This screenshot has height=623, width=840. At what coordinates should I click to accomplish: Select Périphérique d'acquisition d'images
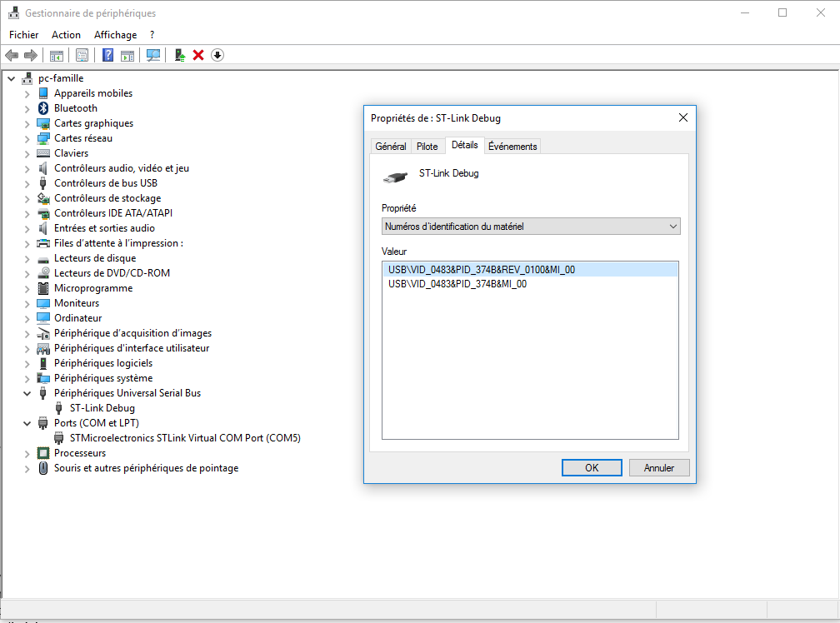click(x=132, y=333)
